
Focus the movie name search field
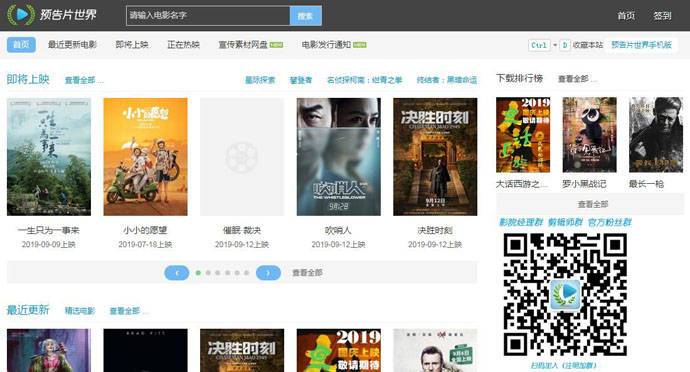[x=208, y=15]
